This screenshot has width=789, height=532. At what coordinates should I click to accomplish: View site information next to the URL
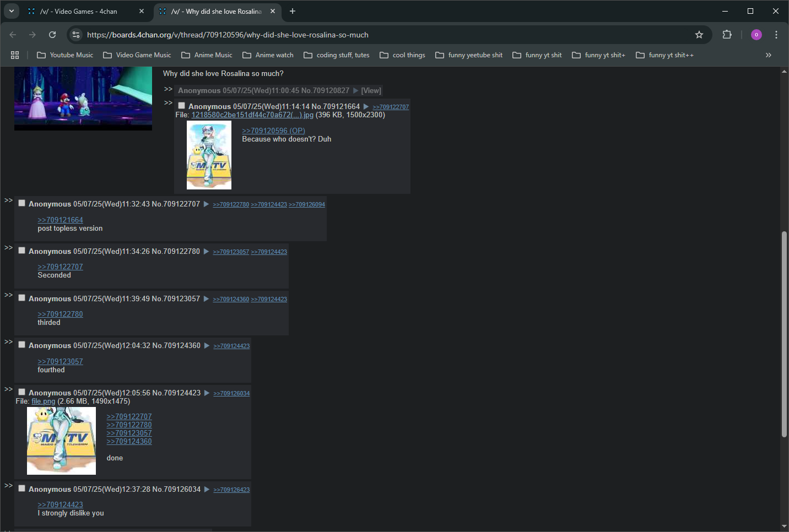76,35
